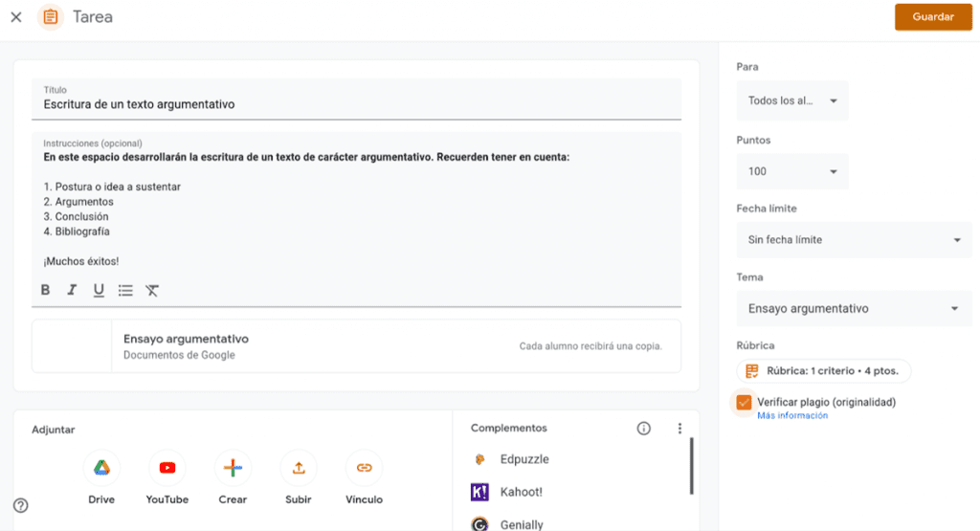
Task: Insert a bulleted list
Action: (125, 290)
